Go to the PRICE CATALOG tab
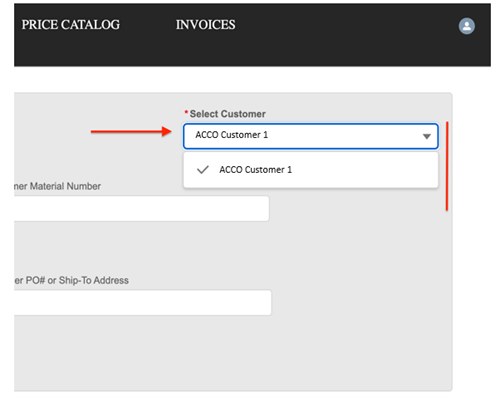 pos(71,25)
